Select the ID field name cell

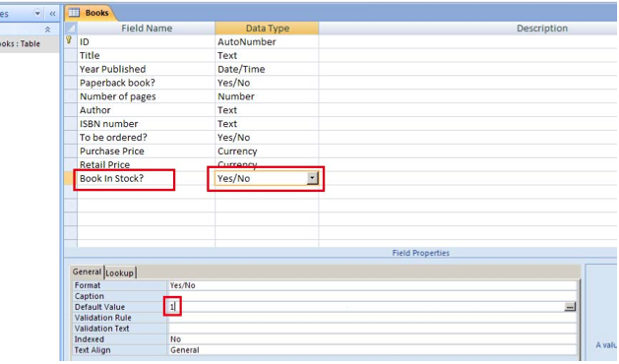click(146, 42)
